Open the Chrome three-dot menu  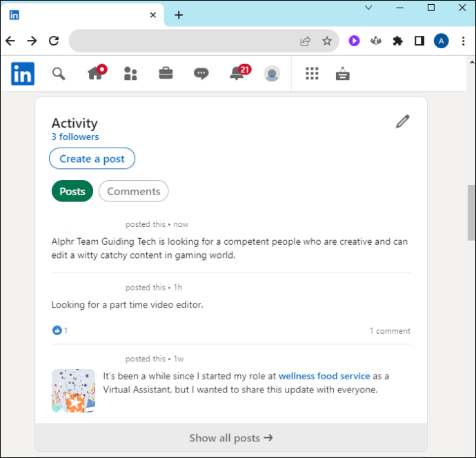pos(464,41)
